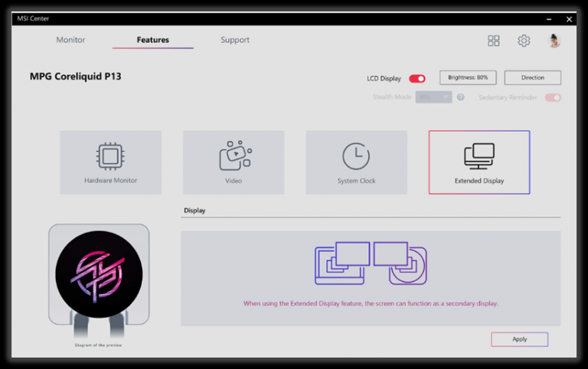Open the apps grid icon
This screenshot has height=369, width=588.
494,41
